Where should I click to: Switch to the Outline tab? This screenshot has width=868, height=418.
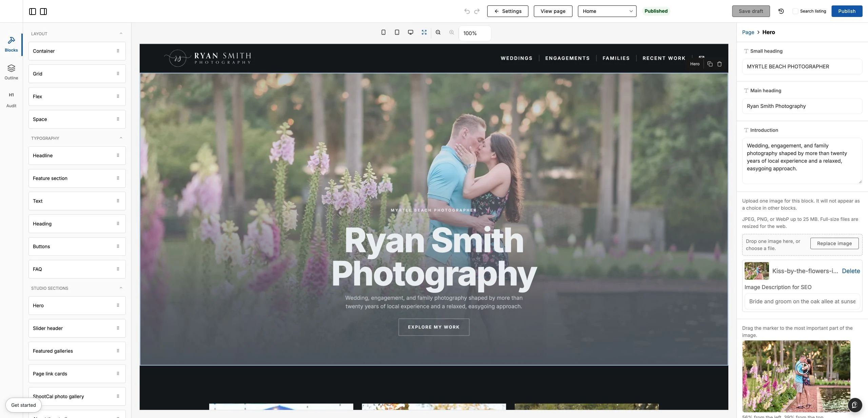click(11, 72)
